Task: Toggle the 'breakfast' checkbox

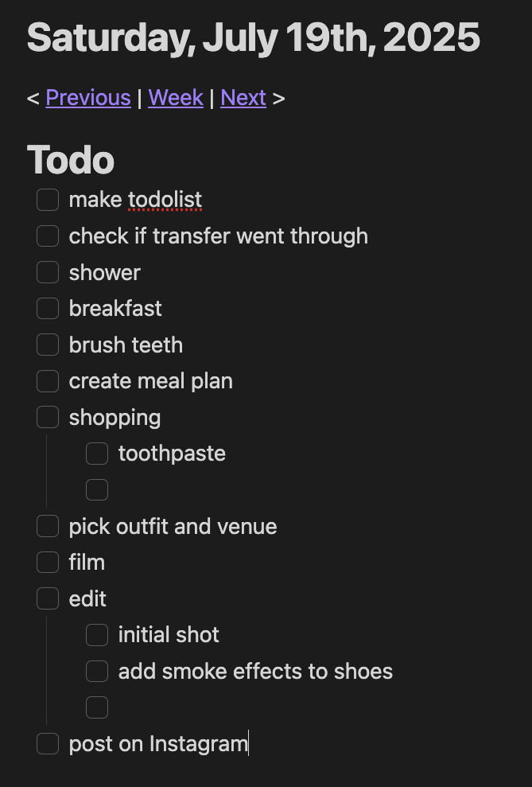Action: (48, 309)
